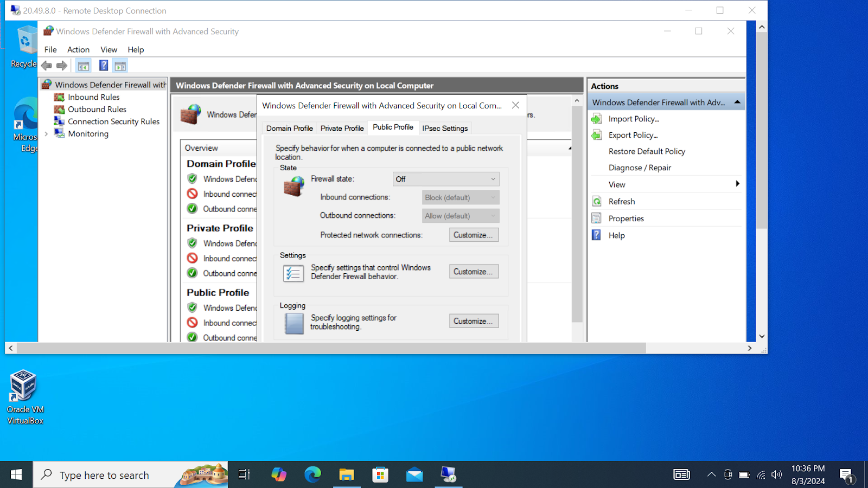Open Task View from taskbar

pos(244,475)
